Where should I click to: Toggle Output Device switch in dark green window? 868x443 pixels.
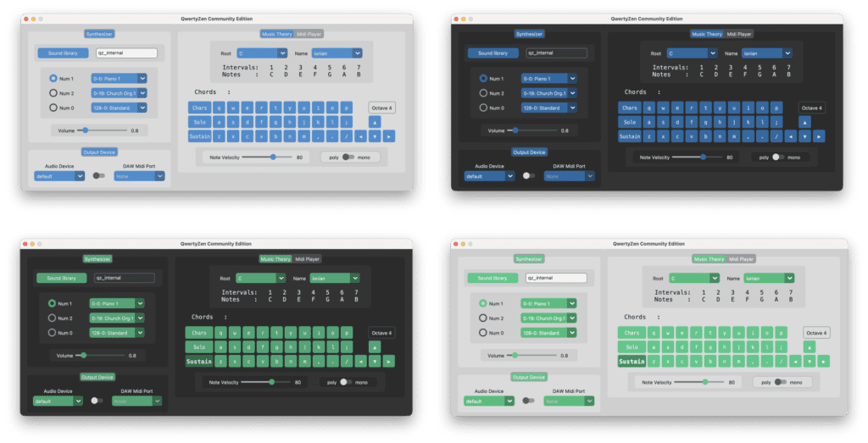pyautogui.click(x=97, y=401)
